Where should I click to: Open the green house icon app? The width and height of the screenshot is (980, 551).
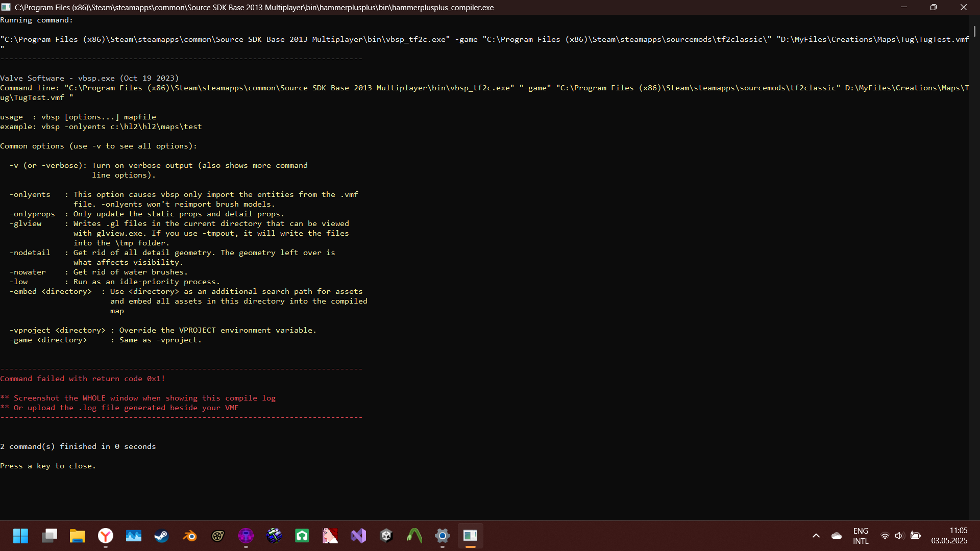pos(302,536)
